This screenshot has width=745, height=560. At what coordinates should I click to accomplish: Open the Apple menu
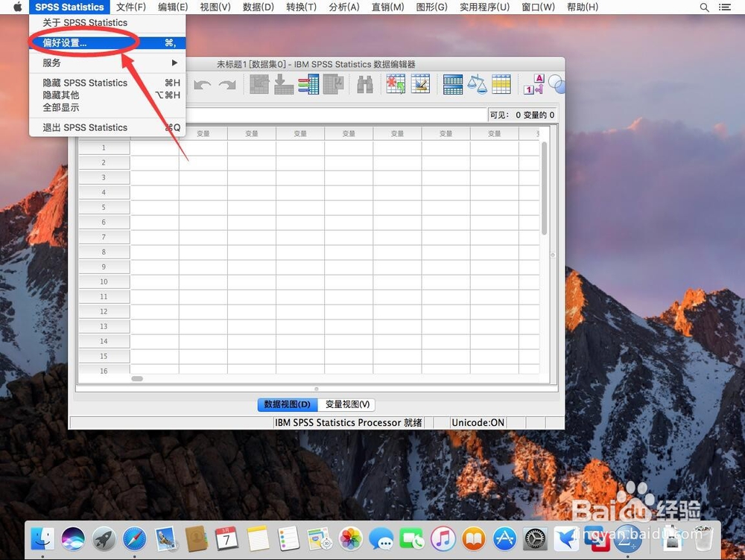(18, 7)
